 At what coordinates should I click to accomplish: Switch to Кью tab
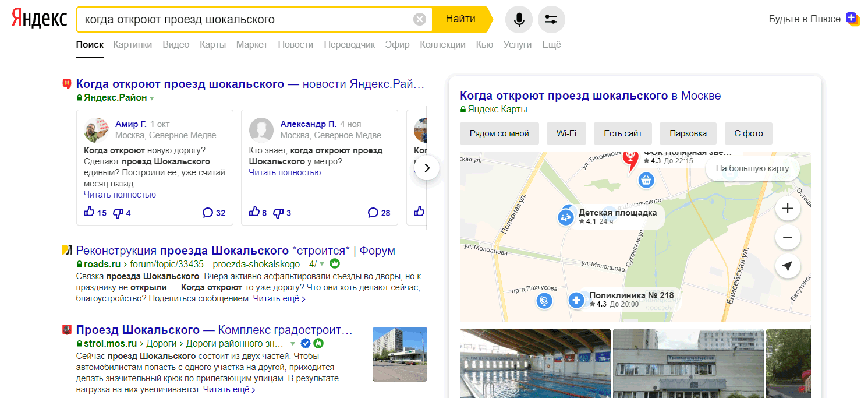[484, 44]
